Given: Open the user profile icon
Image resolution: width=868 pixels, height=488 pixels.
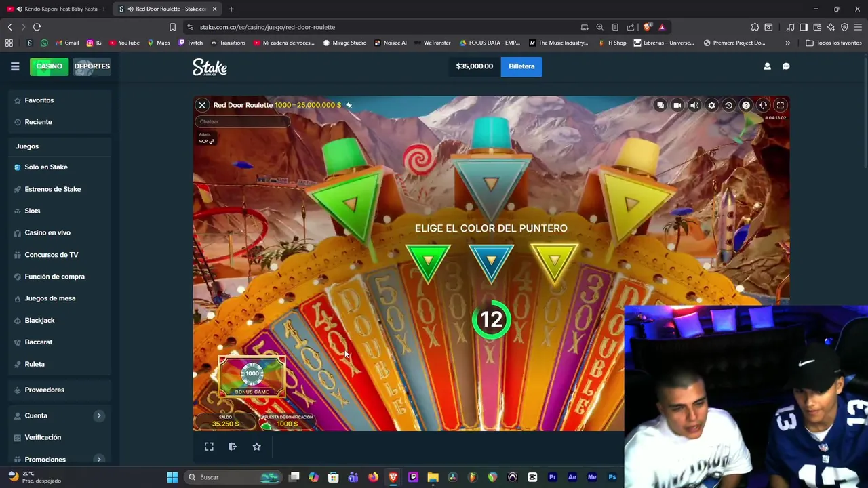Looking at the screenshot, I should click(x=767, y=66).
